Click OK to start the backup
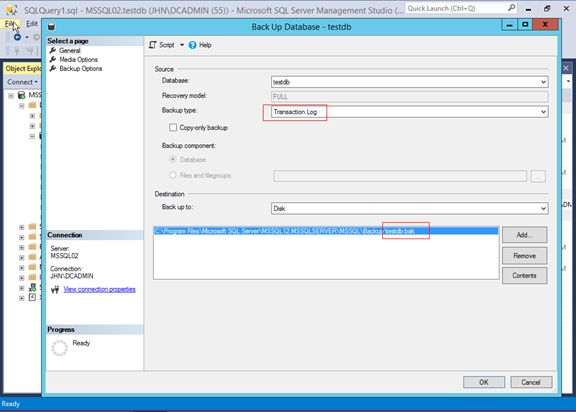 point(484,382)
